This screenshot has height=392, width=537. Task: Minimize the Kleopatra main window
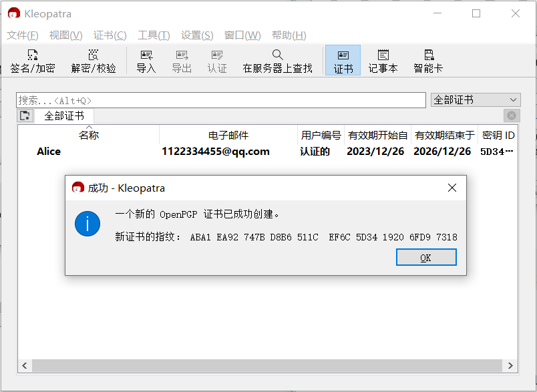click(x=437, y=14)
